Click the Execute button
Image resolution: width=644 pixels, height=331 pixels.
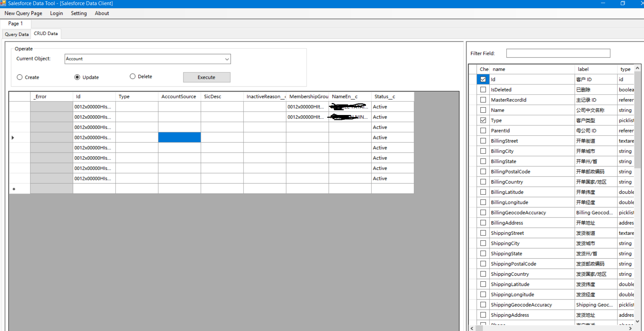[206, 77]
